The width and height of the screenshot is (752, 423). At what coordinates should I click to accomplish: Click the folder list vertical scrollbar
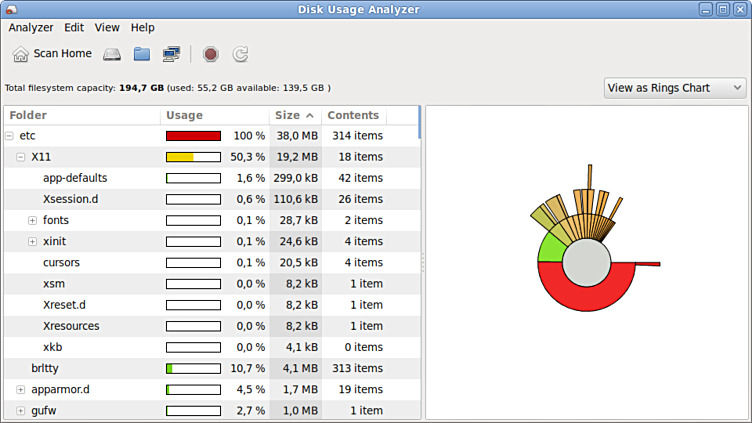[x=419, y=122]
